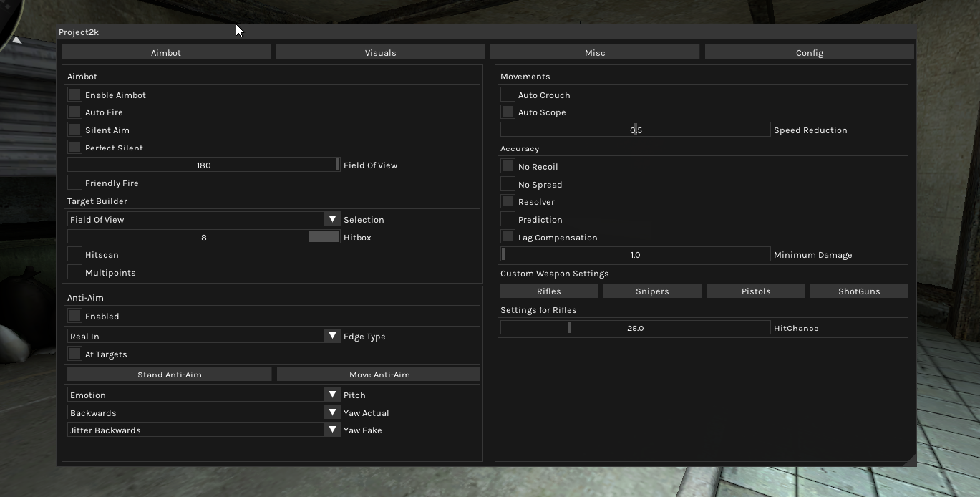Switch to the Visuals tab

(380, 52)
